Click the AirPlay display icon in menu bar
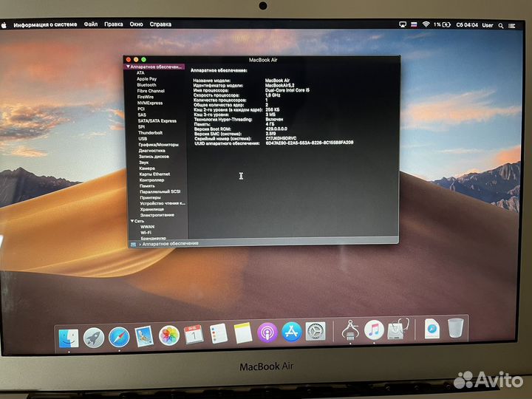Viewport: 532px width, 399px height. pos(403,24)
